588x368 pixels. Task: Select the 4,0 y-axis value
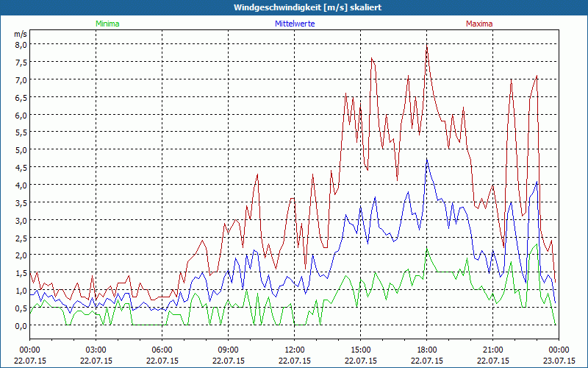(x=21, y=185)
